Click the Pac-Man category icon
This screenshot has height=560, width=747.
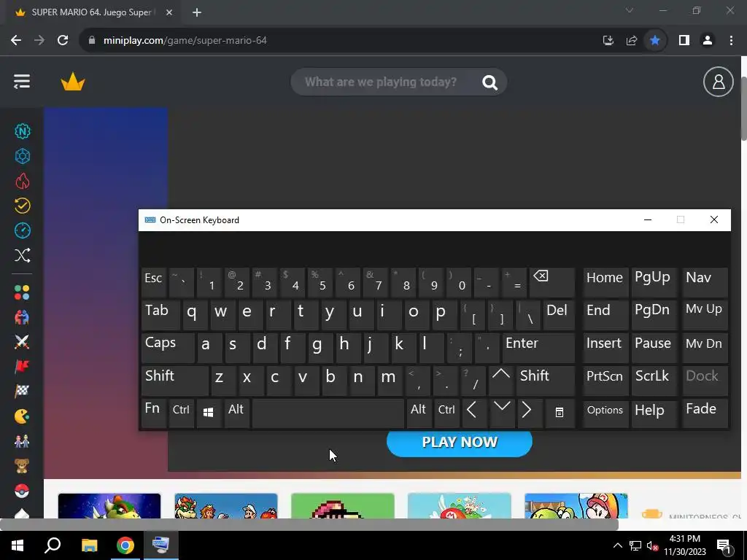(22, 416)
